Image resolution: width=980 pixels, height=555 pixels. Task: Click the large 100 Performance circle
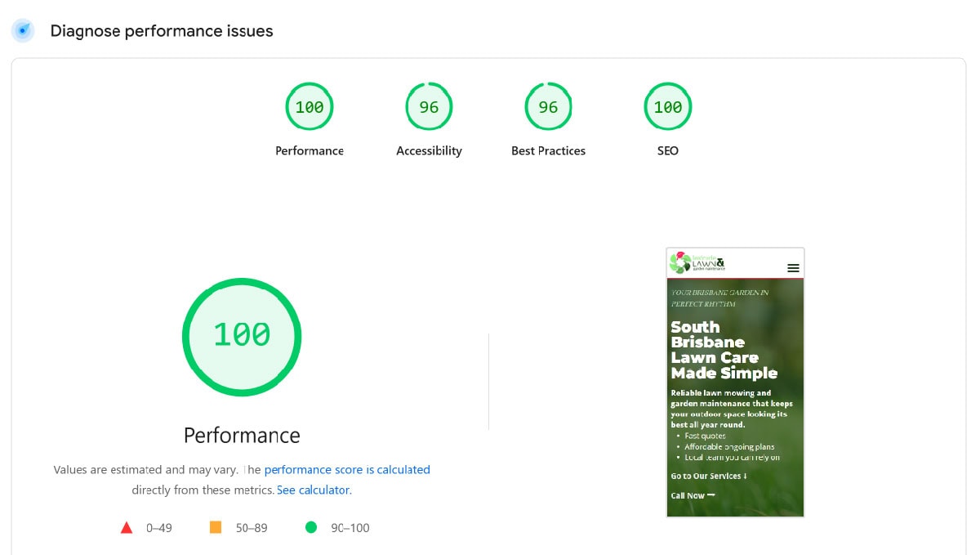(241, 336)
